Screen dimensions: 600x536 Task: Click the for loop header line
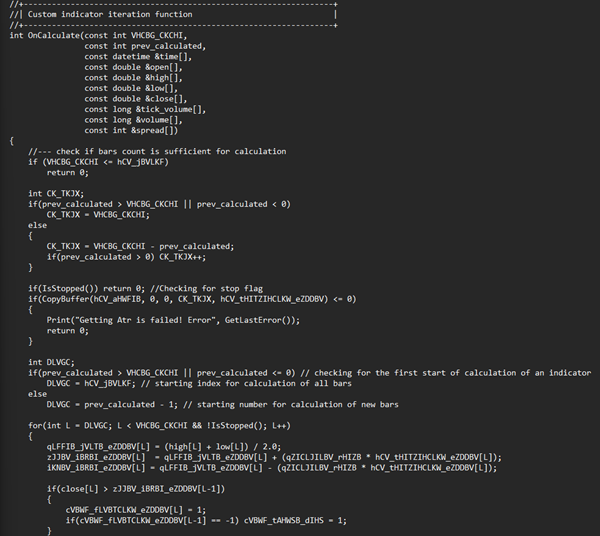tap(159, 425)
